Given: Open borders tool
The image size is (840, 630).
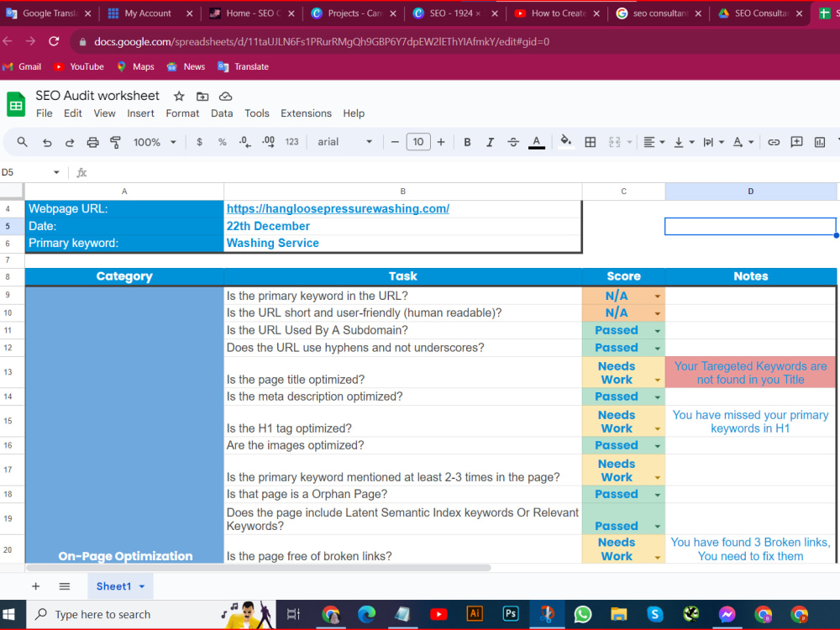Looking at the screenshot, I should [591, 142].
